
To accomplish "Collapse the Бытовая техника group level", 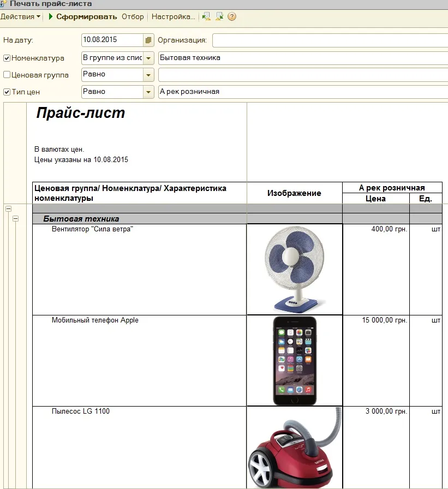I will click(x=15, y=219).
